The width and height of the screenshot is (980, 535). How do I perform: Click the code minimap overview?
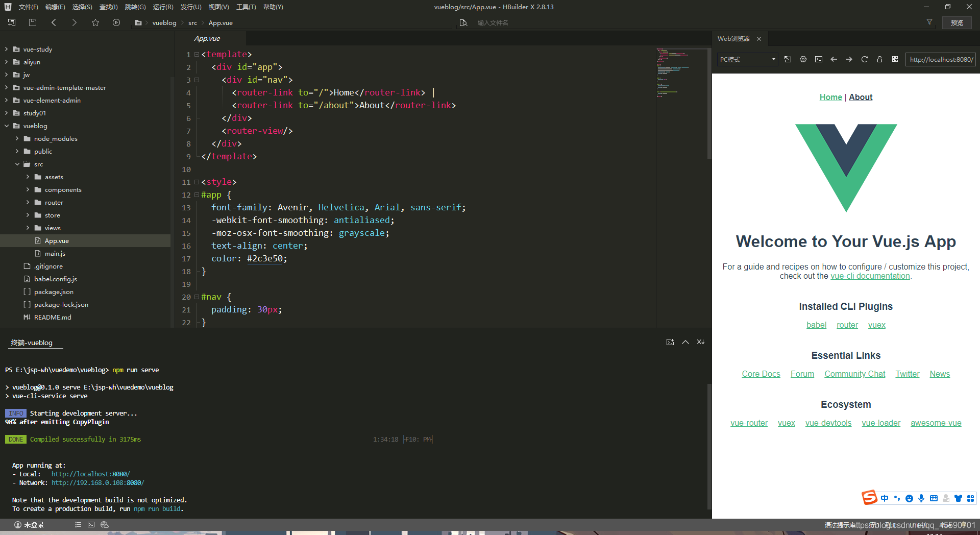point(680,72)
